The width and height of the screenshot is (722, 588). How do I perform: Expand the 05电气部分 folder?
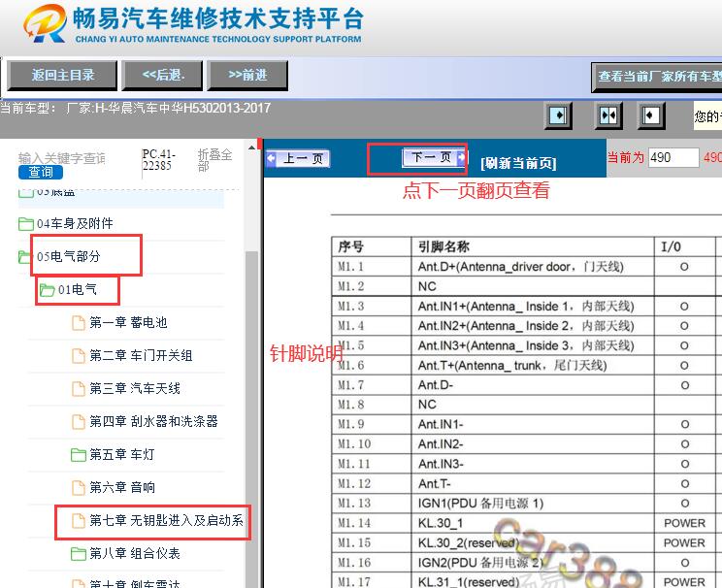pos(68,256)
